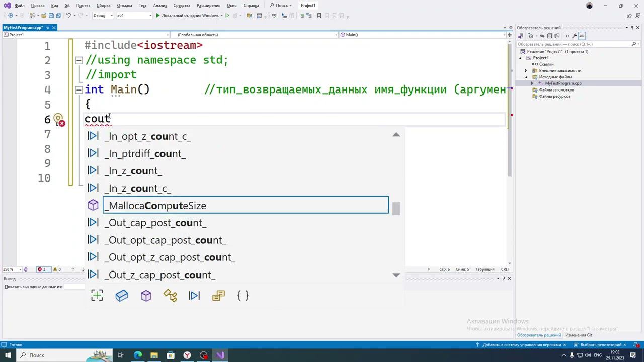The image size is (644, 362).
Task: Click Solution Explorer View Code icon
Action: 567,36
